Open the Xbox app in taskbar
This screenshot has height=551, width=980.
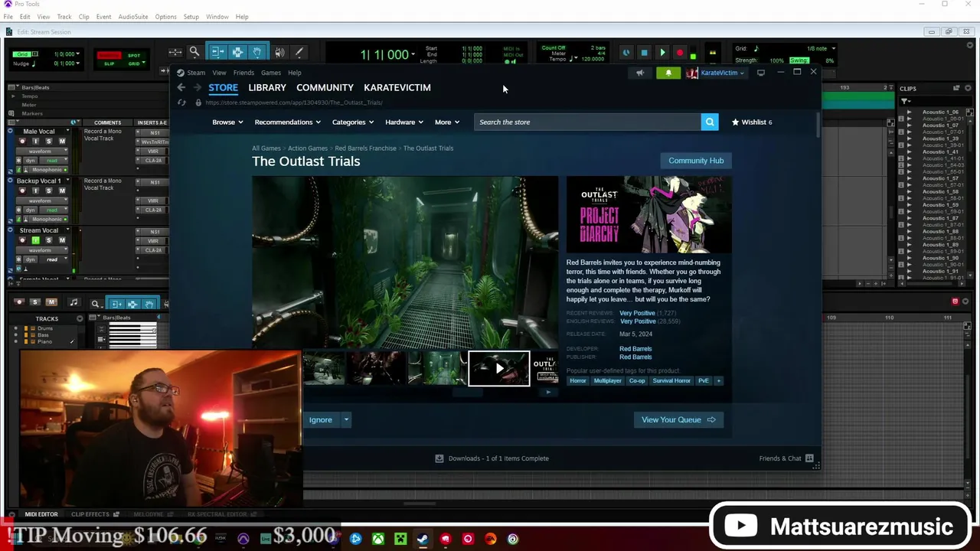[378, 539]
